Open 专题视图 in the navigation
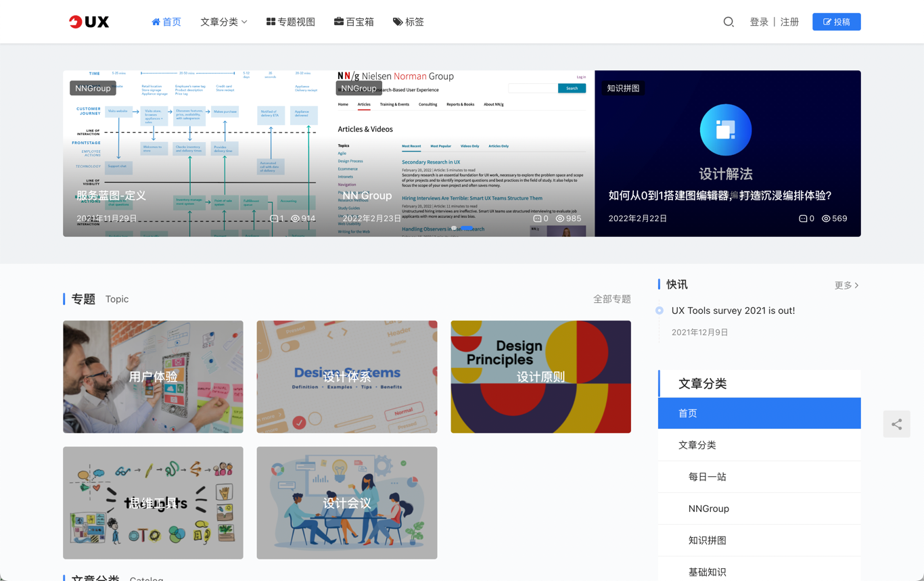The height and width of the screenshot is (581, 924). tap(291, 22)
